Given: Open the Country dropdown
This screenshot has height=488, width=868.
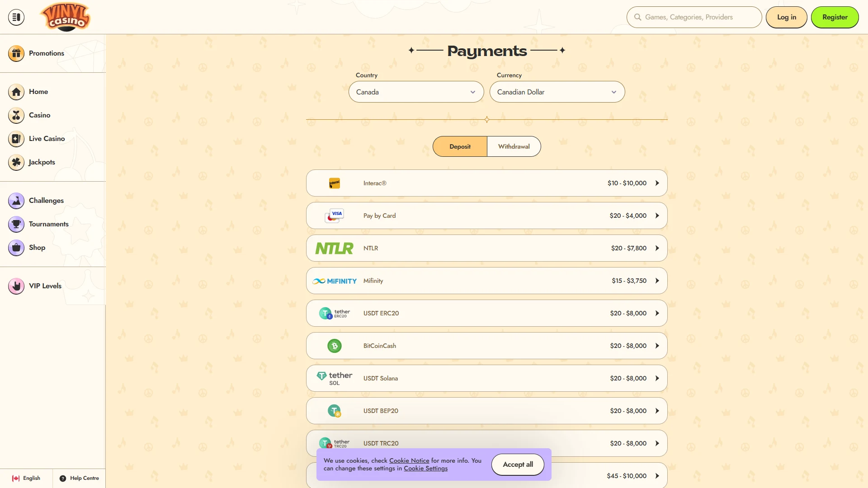Looking at the screenshot, I should click(416, 92).
